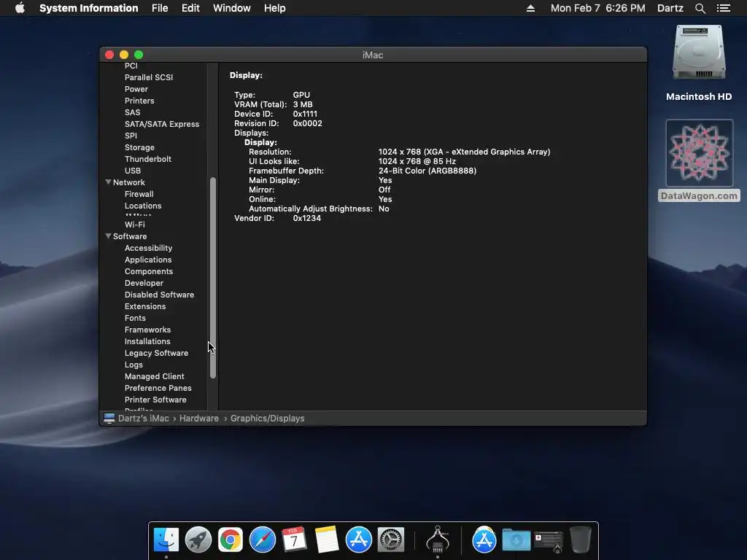Click the Dartz user menu
Viewport: 747px width, 560px height.
tap(670, 8)
